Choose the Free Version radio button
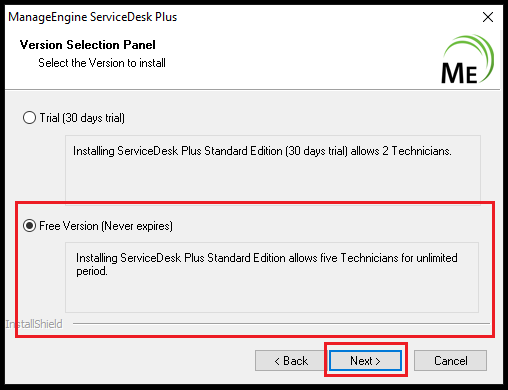The width and height of the screenshot is (508, 390). (29, 226)
